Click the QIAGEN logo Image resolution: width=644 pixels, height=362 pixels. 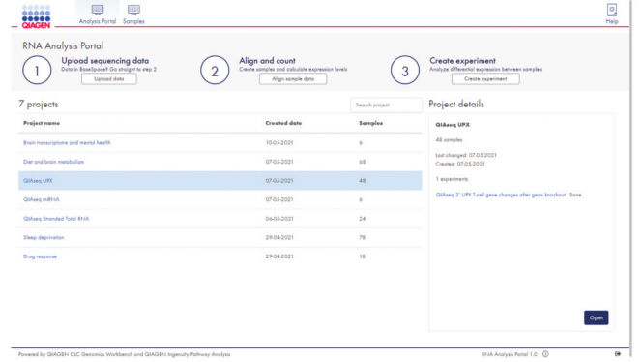pyautogui.click(x=36, y=16)
